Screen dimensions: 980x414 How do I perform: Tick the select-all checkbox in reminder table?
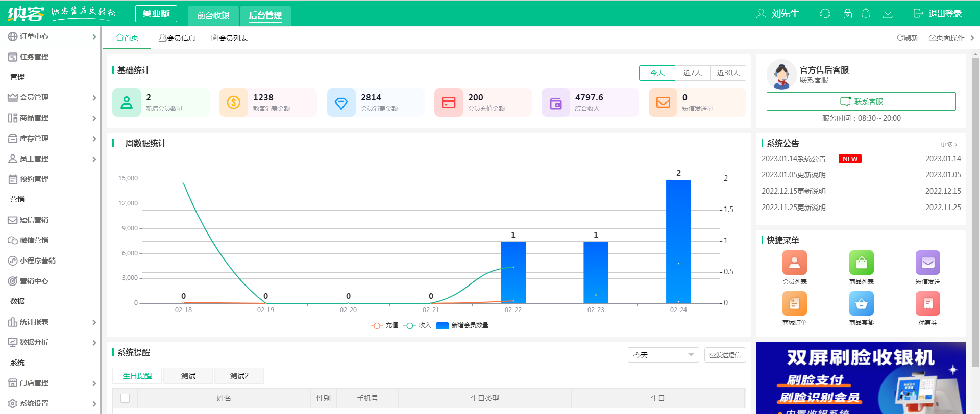pyautogui.click(x=125, y=398)
